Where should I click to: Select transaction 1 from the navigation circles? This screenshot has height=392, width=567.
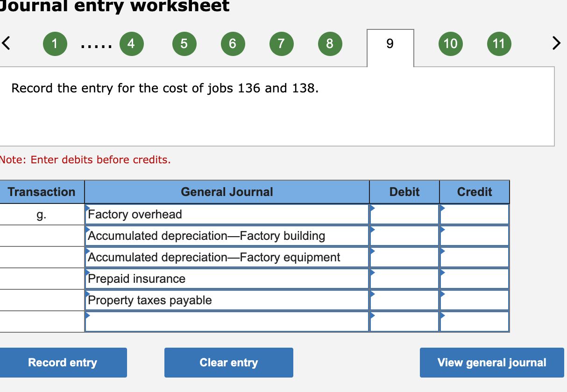click(x=55, y=43)
